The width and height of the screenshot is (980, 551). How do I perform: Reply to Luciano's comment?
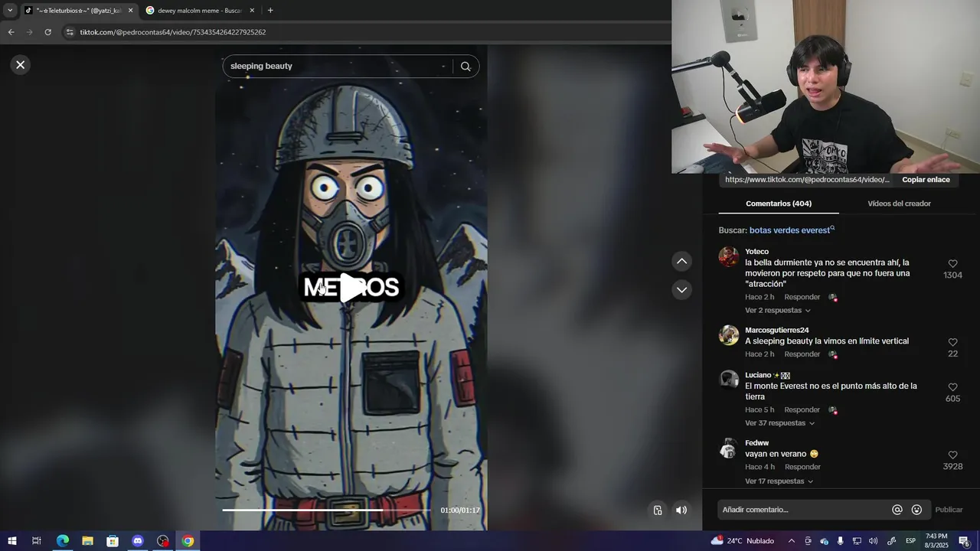(802, 410)
